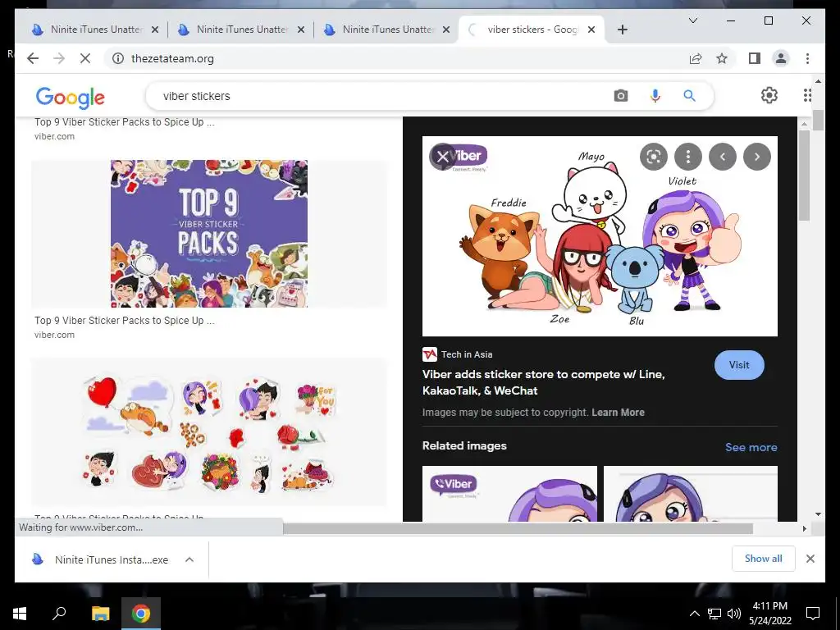
Task: Go to previous preview image
Action: click(723, 157)
